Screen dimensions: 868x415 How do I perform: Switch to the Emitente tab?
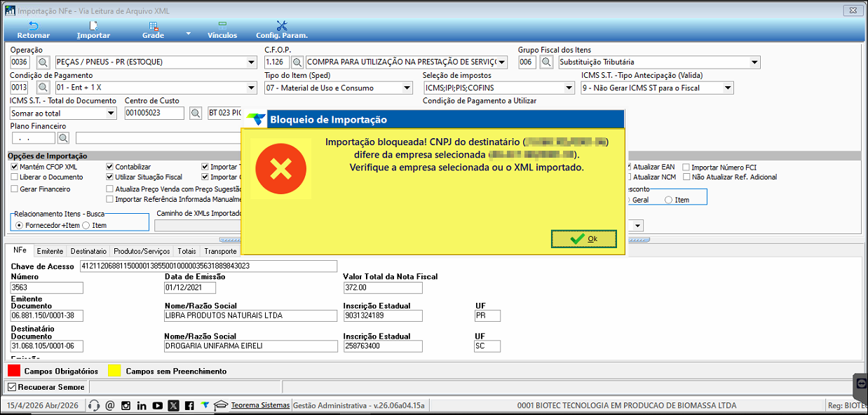click(x=50, y=251)
